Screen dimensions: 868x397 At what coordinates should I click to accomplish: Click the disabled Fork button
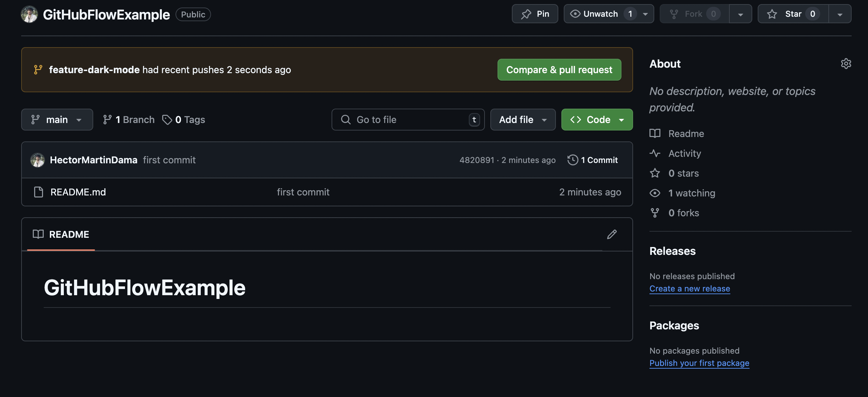(x=694, y=14)
